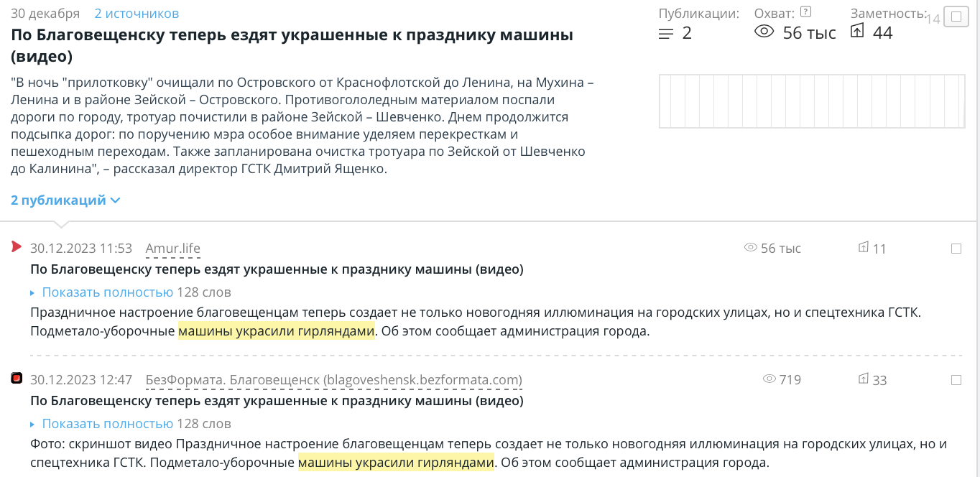The height and width of the screenshot is (477, 980).
Task: Open the Amur.life article title
Action: coord(277,269)
